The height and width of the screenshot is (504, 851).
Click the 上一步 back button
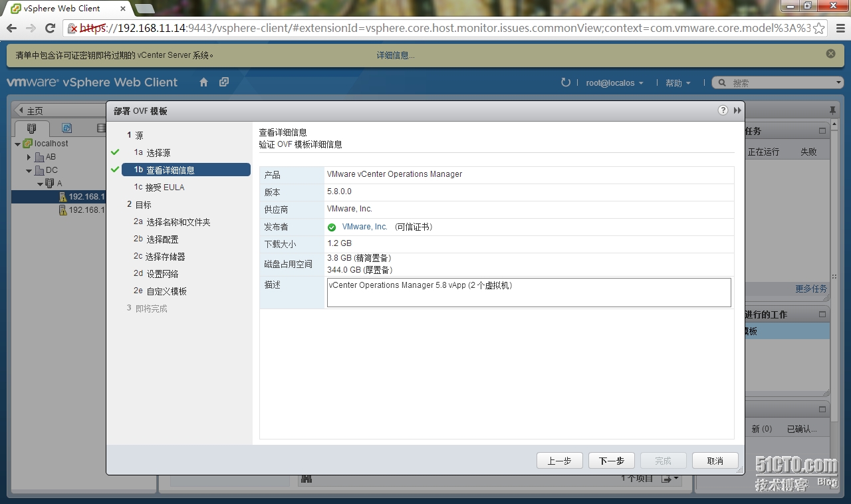click(x=559, y=461)
